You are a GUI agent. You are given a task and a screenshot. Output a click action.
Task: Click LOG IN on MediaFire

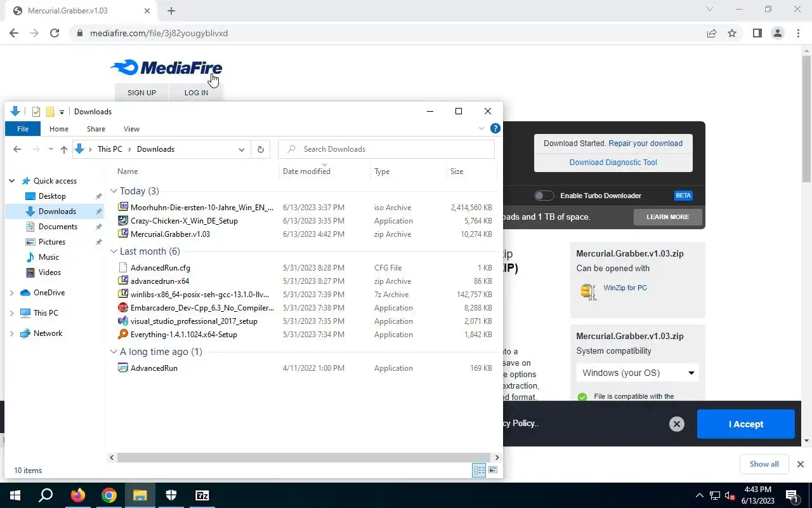click(196, 93)
